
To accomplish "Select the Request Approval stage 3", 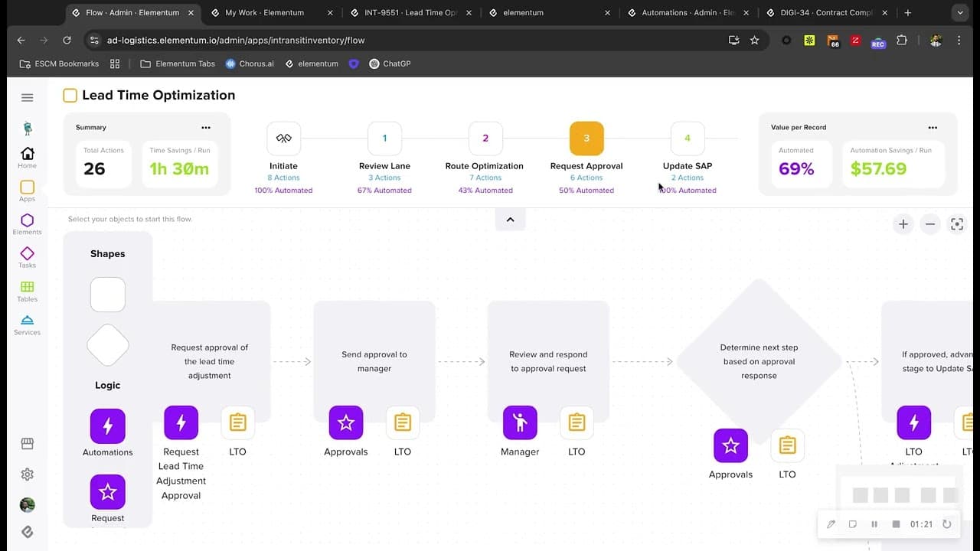I will pos(586,139).
